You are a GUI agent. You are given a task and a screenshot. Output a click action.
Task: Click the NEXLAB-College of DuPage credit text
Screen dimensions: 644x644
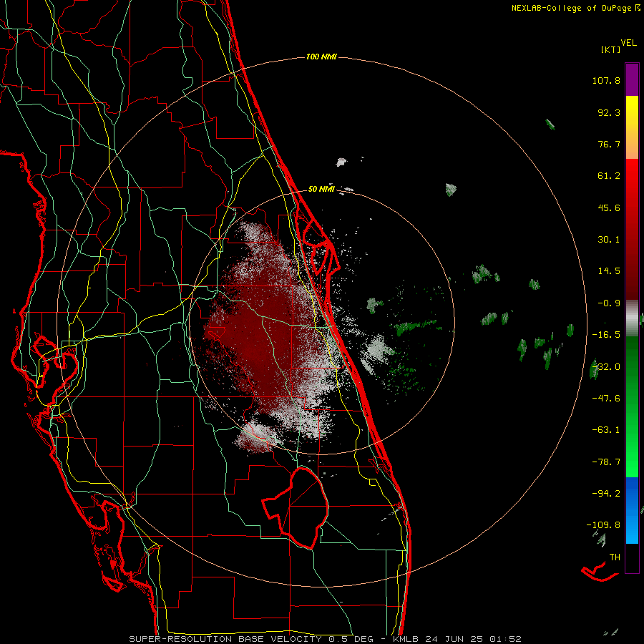pyautogui.click(x=575, y=8)
